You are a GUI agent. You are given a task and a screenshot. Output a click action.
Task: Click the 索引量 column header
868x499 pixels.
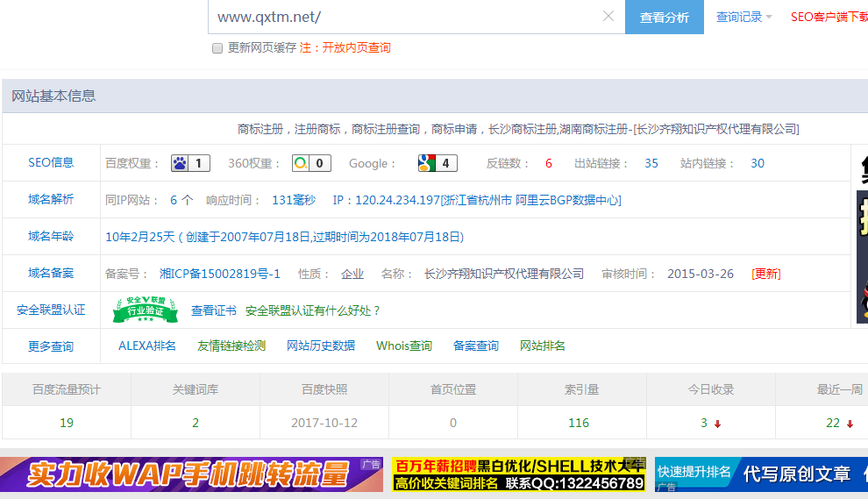[582, 390]
